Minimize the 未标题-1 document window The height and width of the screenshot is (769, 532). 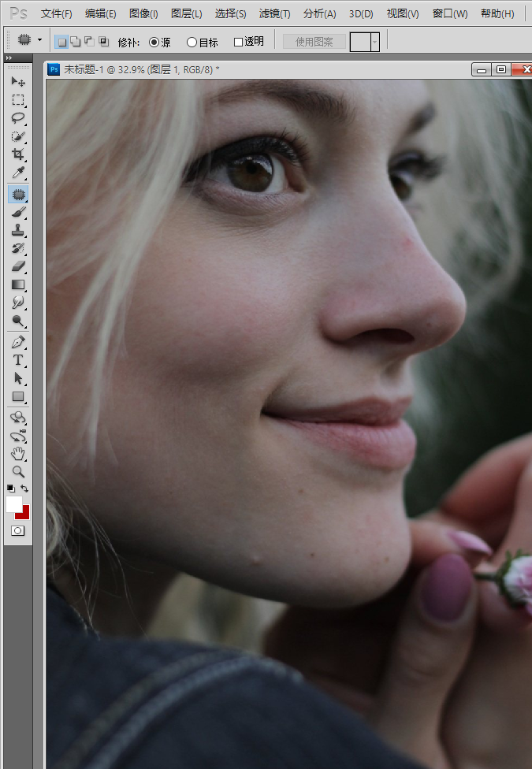(x=482, y=69)
